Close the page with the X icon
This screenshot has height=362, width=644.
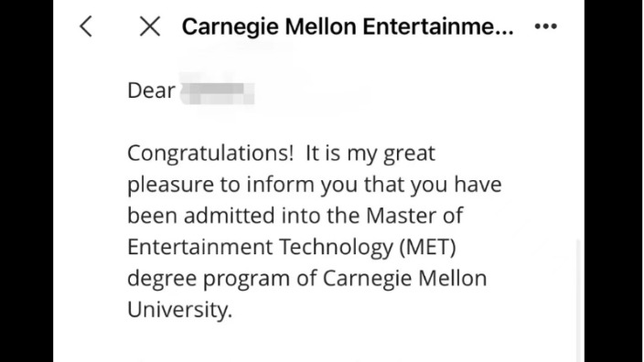tap(150, 27)
